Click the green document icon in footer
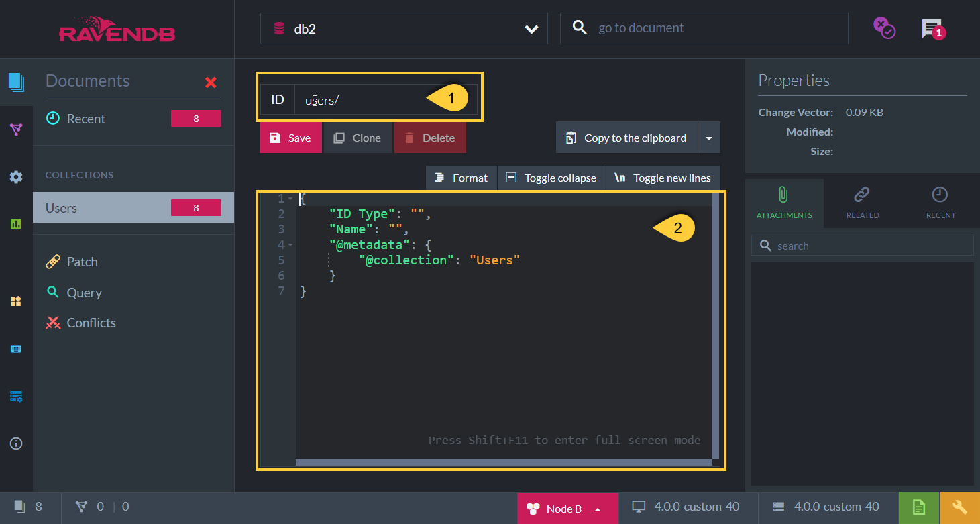The image size is (980, 524). [x=919, y=508]
